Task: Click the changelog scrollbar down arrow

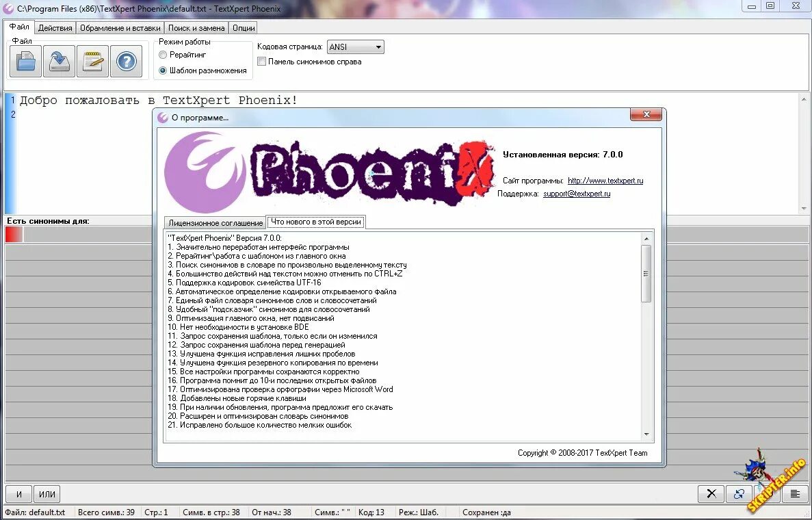Action: tap(646, 434)
